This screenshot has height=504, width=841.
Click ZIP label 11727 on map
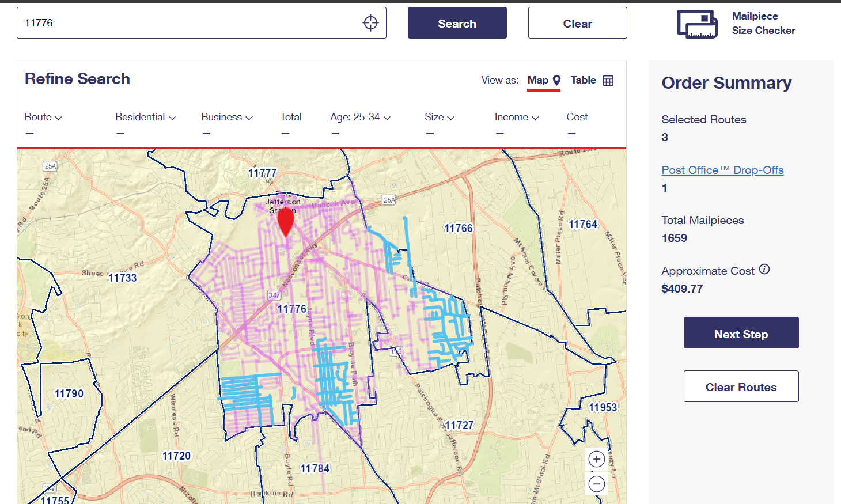tap(459, 426)
